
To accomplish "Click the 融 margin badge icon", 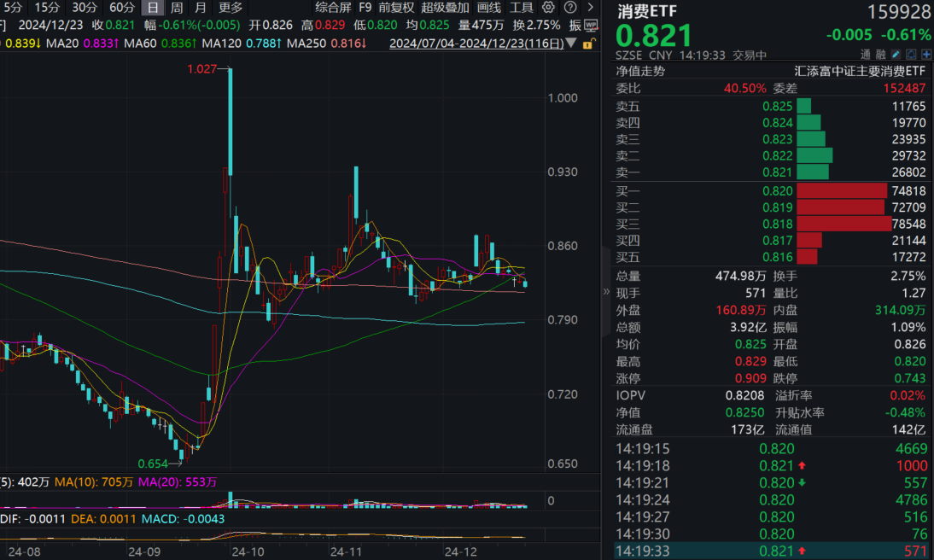I will (880, 54).
